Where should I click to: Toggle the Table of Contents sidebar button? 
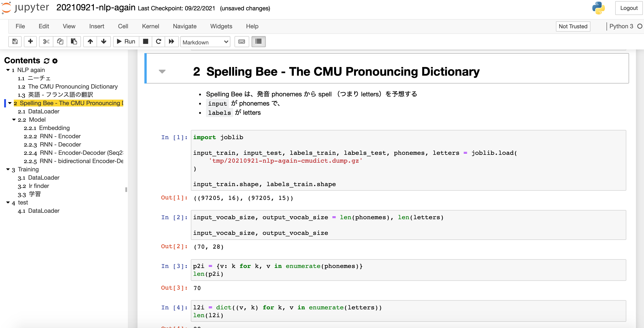(258, 42)
